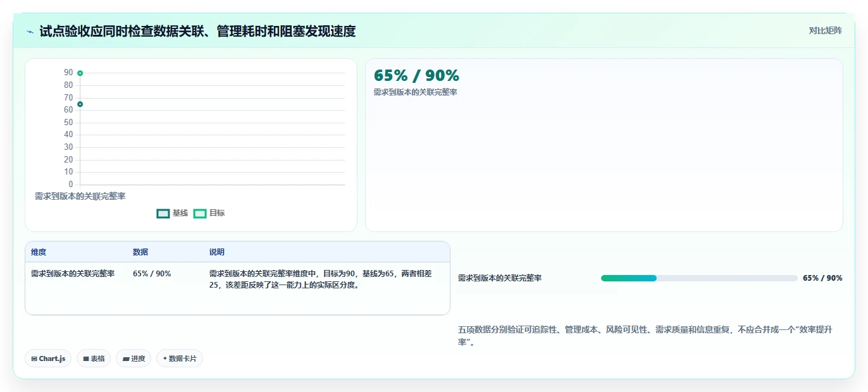Click the 对比矩阵 label
Image resolution: width=868 pixels, height=392 pixels.
click(x=826, y=30)
